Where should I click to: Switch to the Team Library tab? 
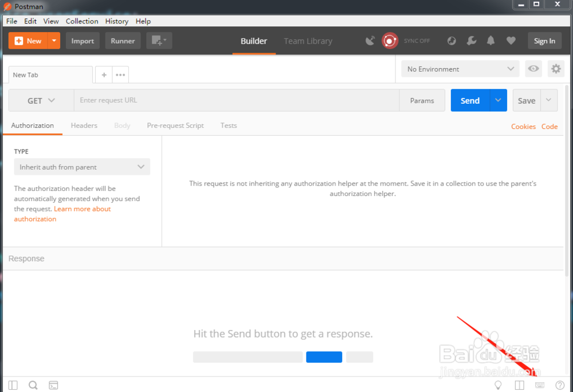(308, 41)
